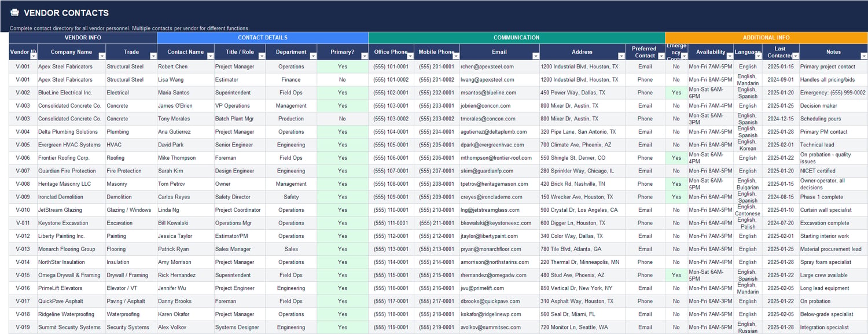Select the Estimator/PM title cell

coord(240,236)
